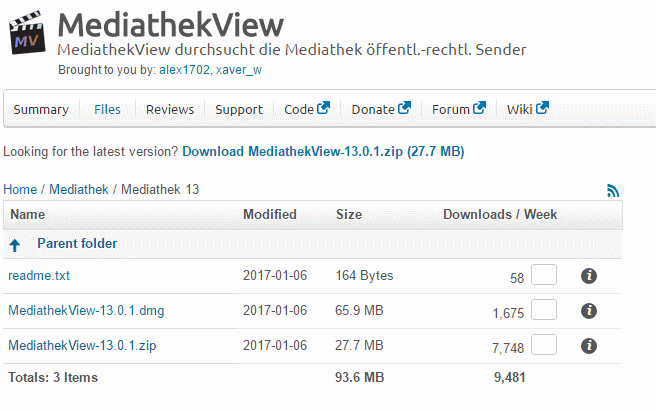Screen dimensions: 656x410
Task: Open the Support tab
Action: pos(239,110)
